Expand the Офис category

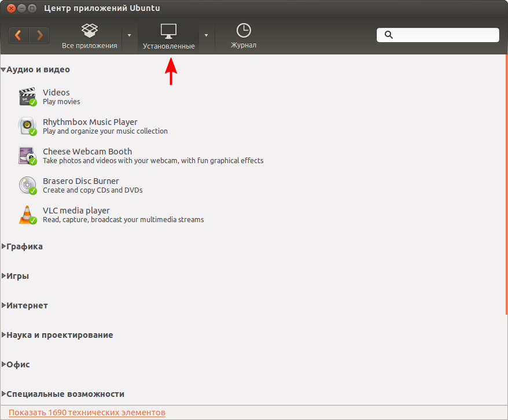[3, 364]
